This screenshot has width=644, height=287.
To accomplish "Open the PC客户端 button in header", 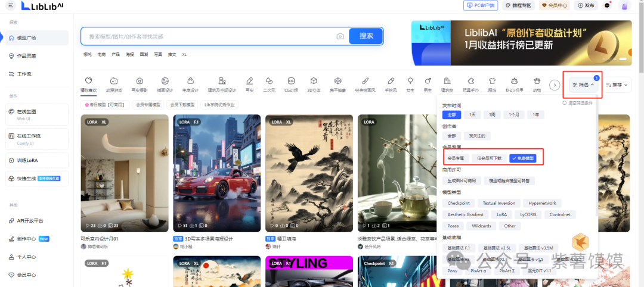I will coord(481,5).
